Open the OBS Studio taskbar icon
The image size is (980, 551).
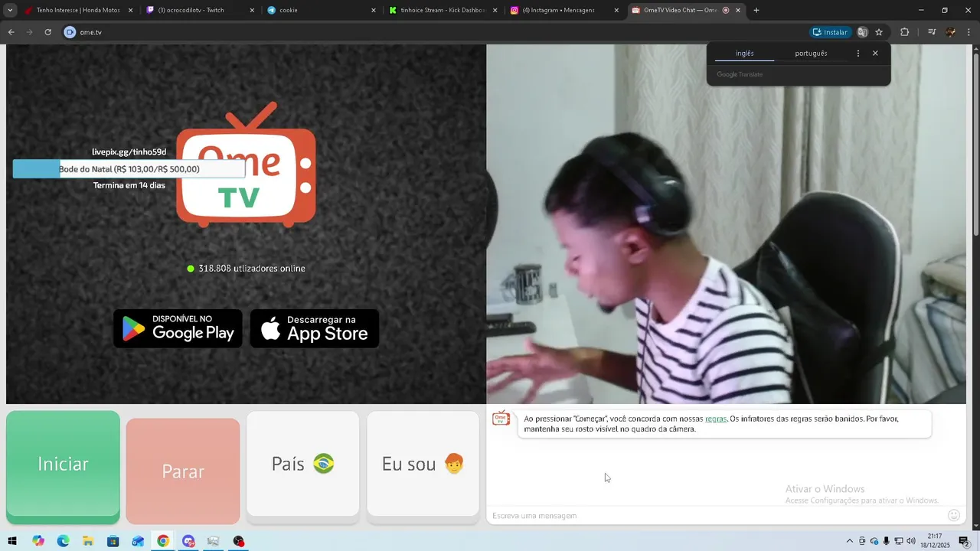[x=239, y=541]
